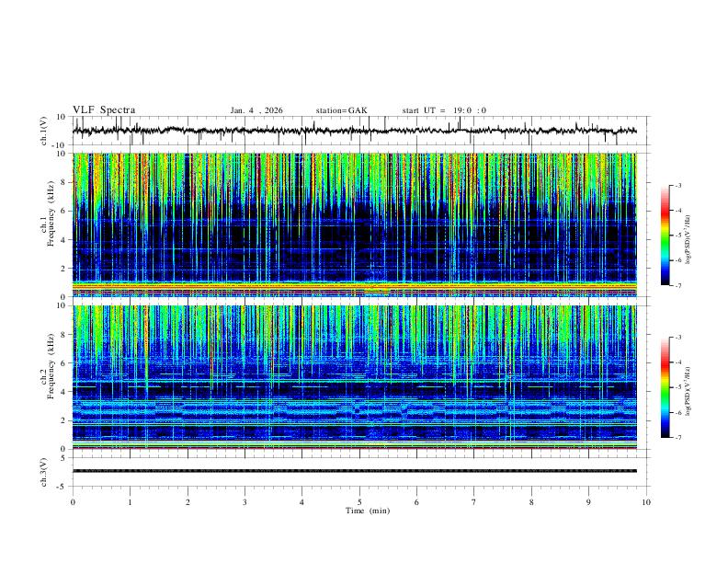Click the "4" tick on ch.1 frequency axis
Viewport: 728px width, 563px height.
pos(65,240)
